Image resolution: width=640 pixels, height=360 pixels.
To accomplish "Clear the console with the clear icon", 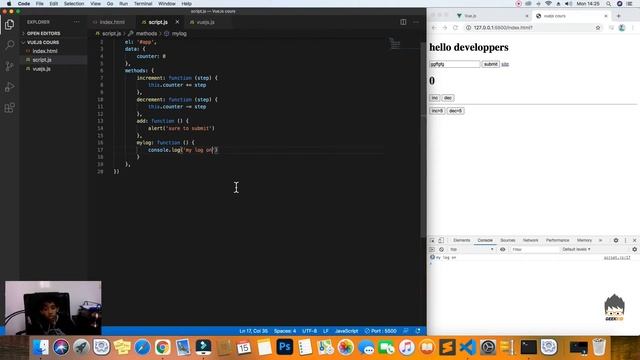I will click(441, 249).
